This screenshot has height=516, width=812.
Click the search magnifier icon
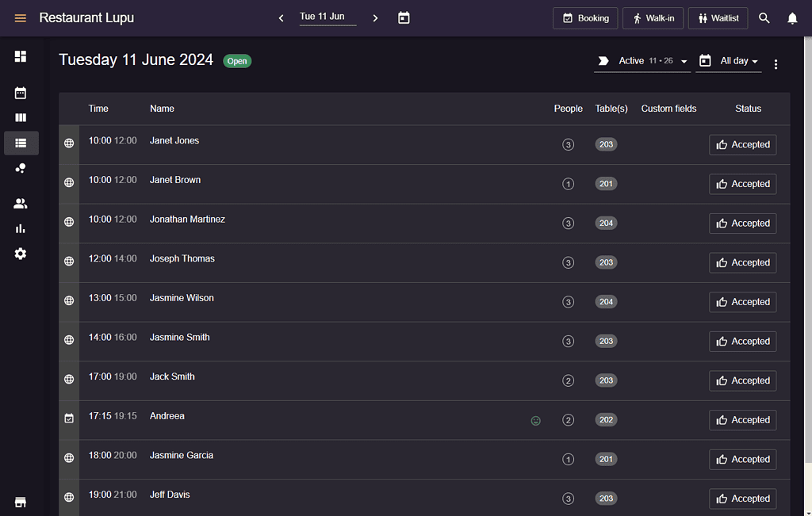click(764, 18)
